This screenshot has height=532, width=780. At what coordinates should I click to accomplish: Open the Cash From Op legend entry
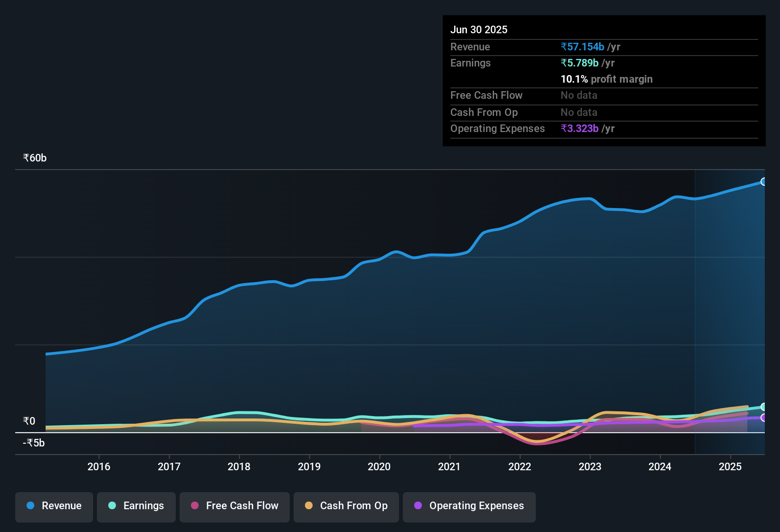tap(346, 506)
